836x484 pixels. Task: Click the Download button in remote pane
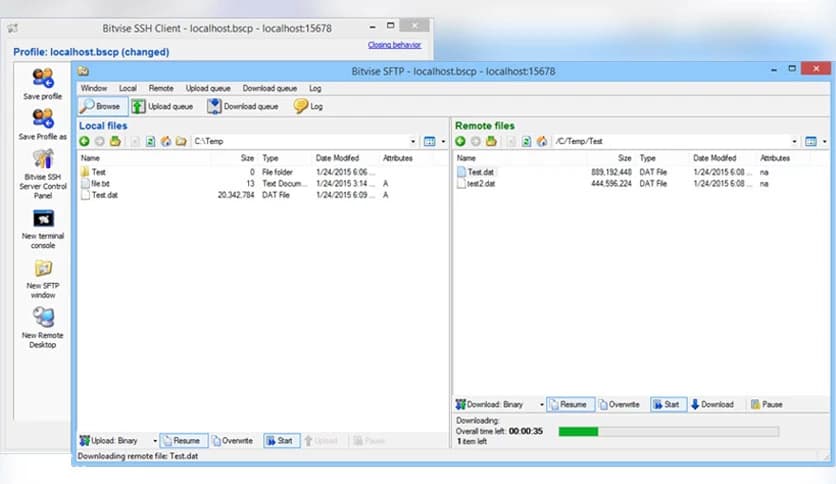point(713,405)
